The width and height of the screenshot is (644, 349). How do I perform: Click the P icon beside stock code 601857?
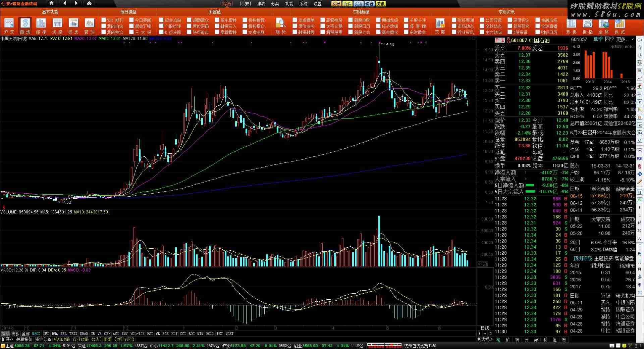(497, 40)
